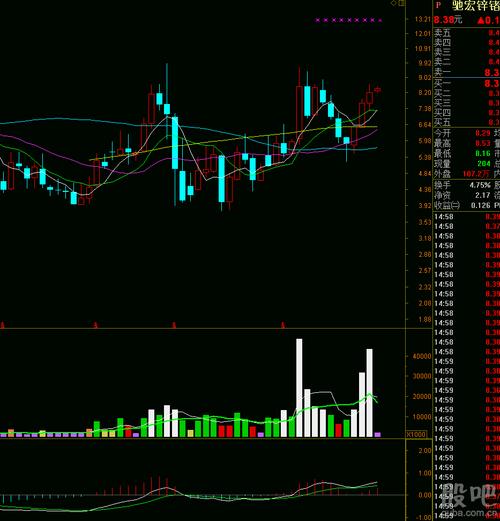The width and height of the screenshot is (500, 521).
Task: Click the 40000 volume axis label
Action: [x=422, y=356]
